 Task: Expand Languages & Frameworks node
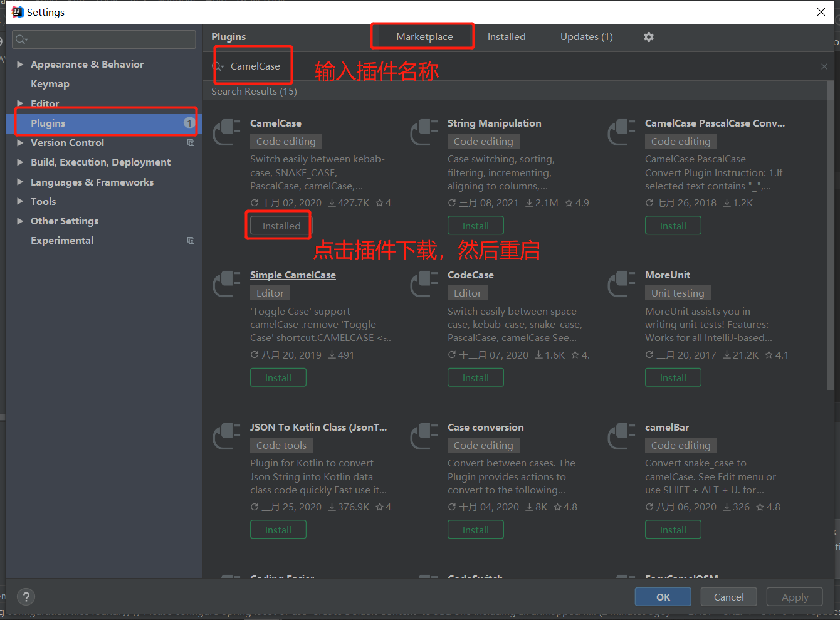click(20, 182)
